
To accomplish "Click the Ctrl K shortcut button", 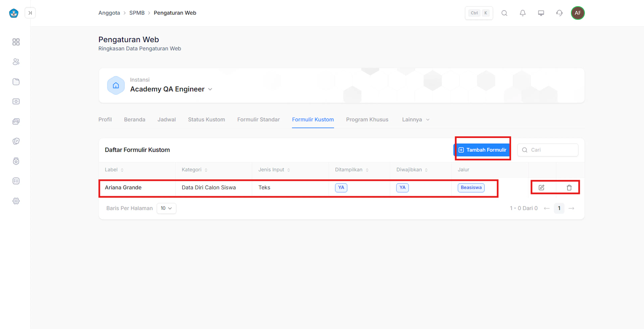I will [479, 13].
